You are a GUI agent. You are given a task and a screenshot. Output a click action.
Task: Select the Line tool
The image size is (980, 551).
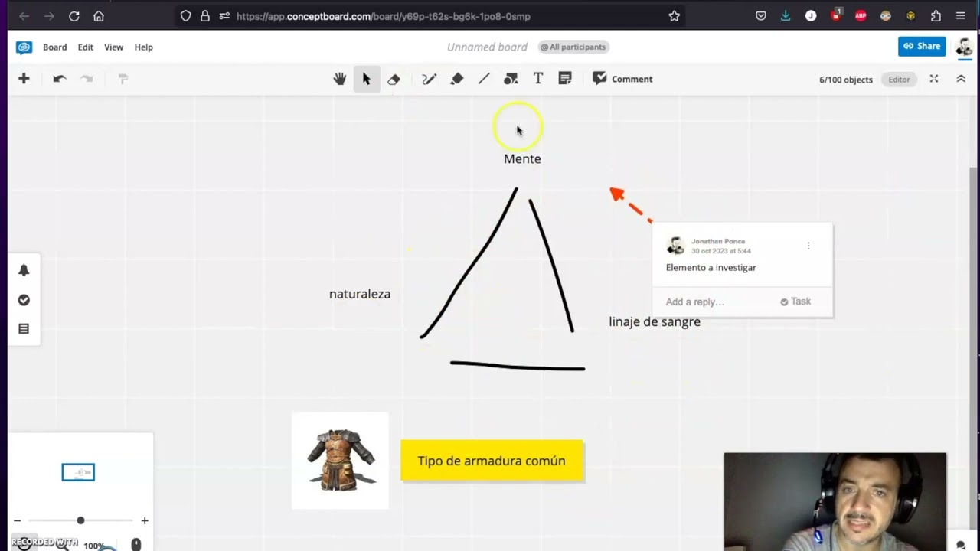coord(484,79)
